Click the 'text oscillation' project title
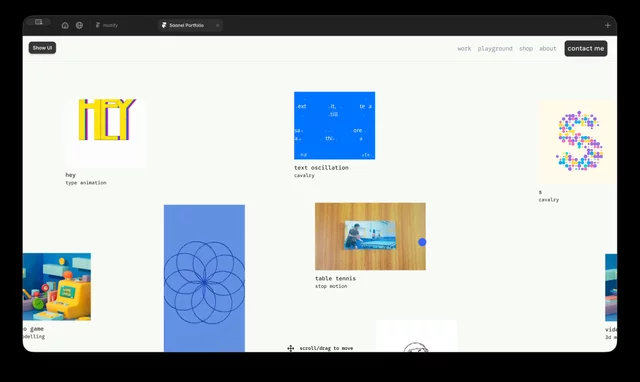 pyautogui.click(x=321, y=168)
